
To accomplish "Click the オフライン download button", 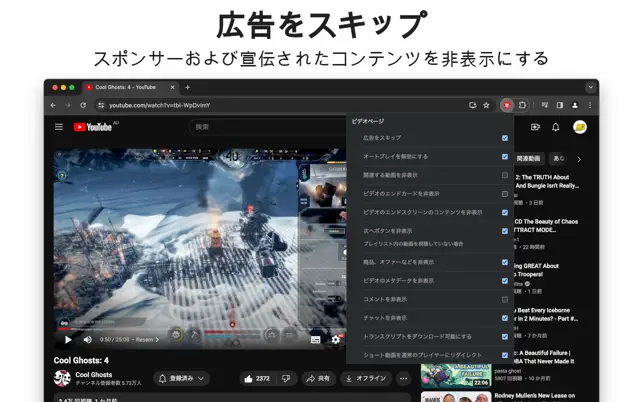I will pos(366,379).
